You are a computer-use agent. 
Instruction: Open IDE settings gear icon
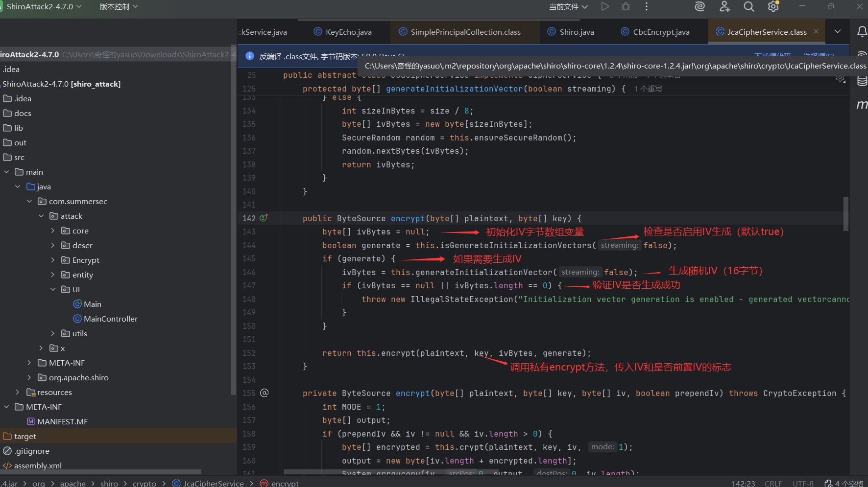point(773,7)
